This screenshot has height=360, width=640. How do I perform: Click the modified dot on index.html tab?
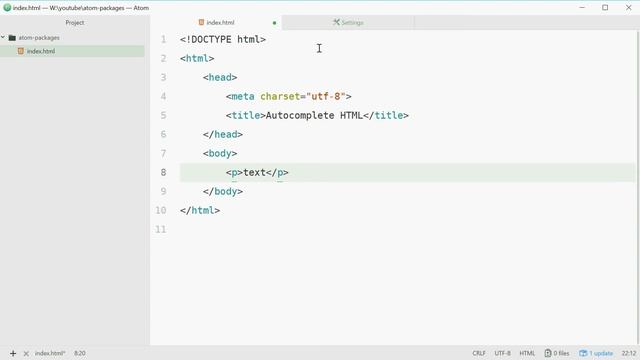[274, 23]
